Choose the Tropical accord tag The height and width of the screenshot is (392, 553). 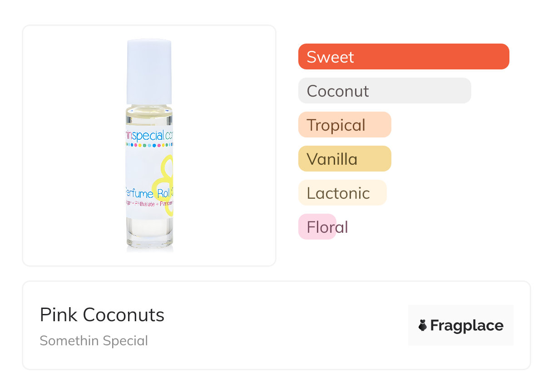point(345,125)
